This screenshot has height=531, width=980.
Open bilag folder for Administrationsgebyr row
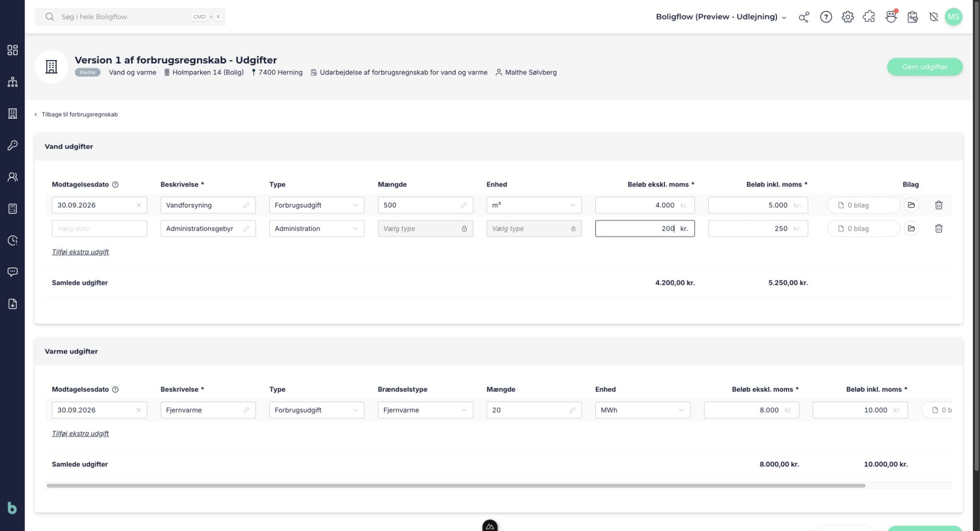911,228
